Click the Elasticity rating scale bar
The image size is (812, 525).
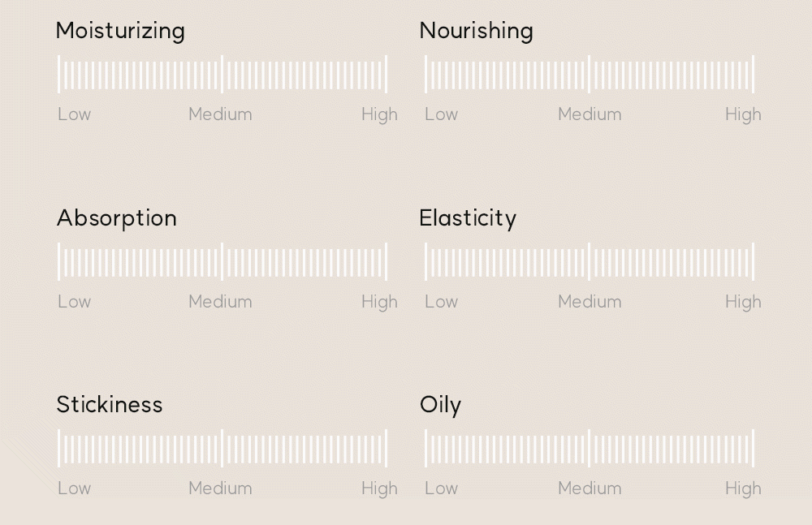(x=590, y=261)
